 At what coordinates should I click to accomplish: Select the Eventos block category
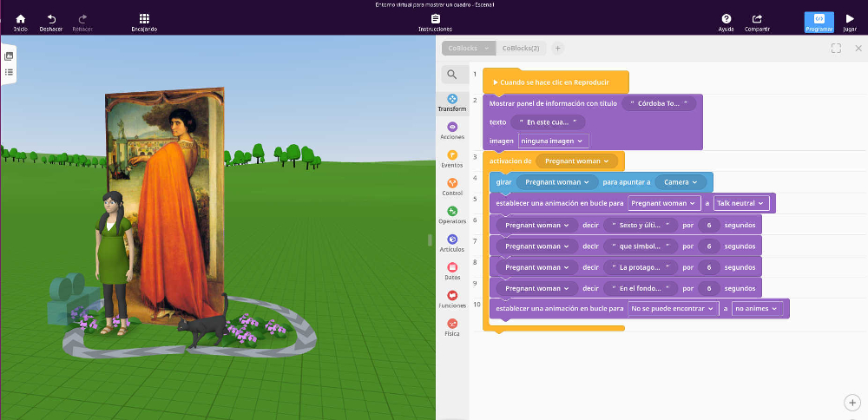(451, 158)
